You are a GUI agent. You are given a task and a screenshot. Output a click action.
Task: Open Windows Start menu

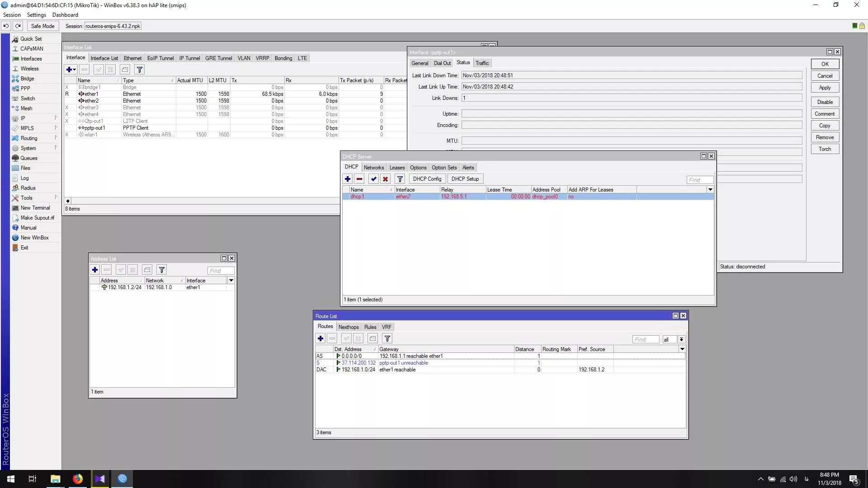tap(11, 479)
